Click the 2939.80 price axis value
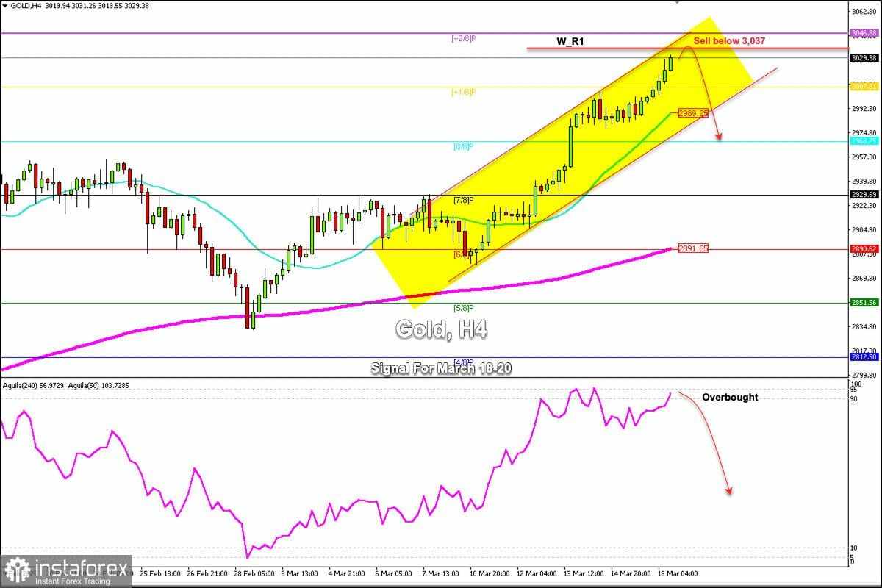 [864, 182]
